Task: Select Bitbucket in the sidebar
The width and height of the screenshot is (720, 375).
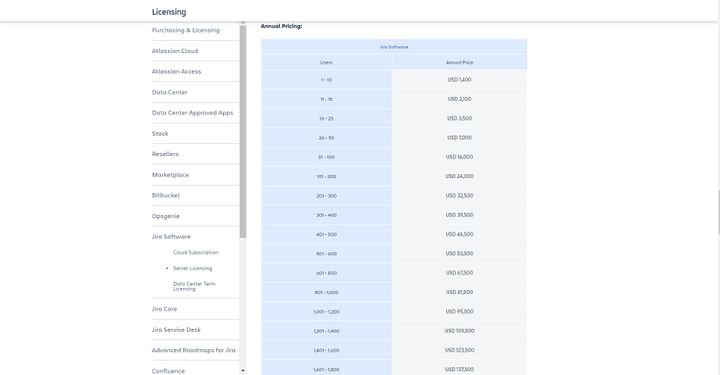Action: [x=166, y=196]
